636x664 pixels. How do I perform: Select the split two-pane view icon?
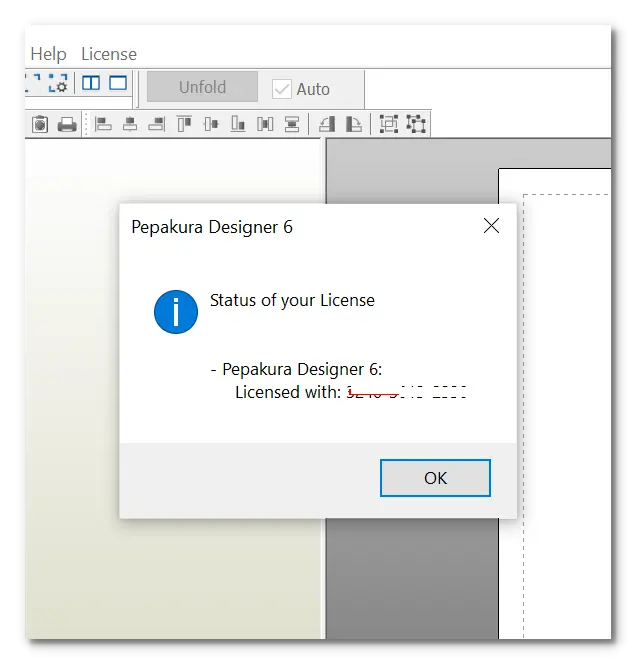pyautogui.click(x=91, y=83)
